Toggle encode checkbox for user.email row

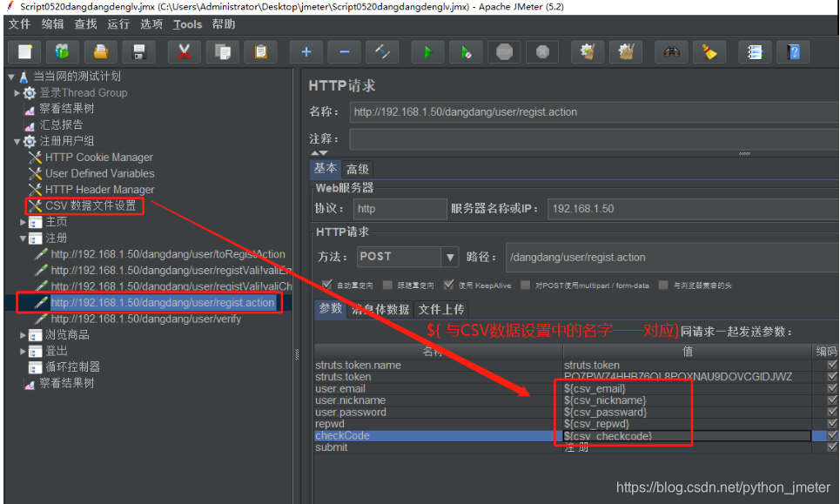pos(832,388)
